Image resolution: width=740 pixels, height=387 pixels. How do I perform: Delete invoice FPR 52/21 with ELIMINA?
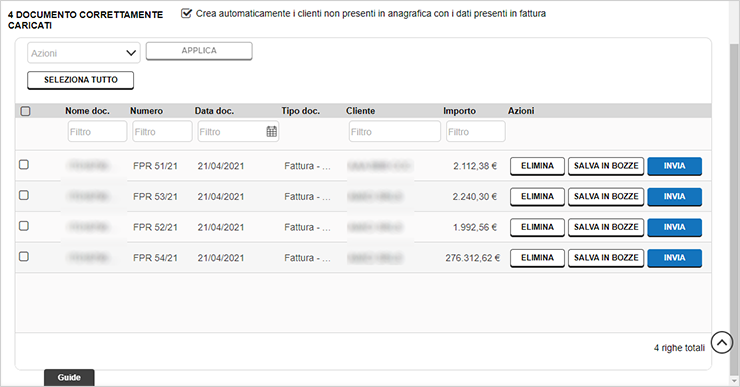click(537, 227)
